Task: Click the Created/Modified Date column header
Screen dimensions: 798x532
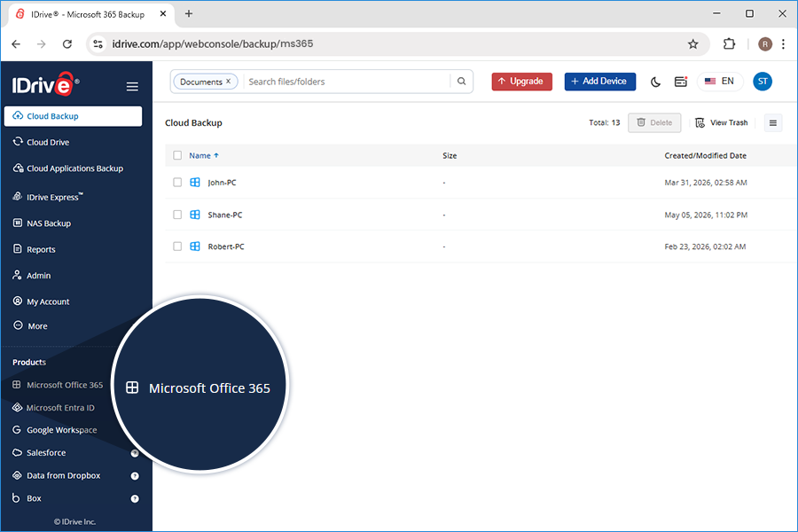Action: [x=706, y=156]
